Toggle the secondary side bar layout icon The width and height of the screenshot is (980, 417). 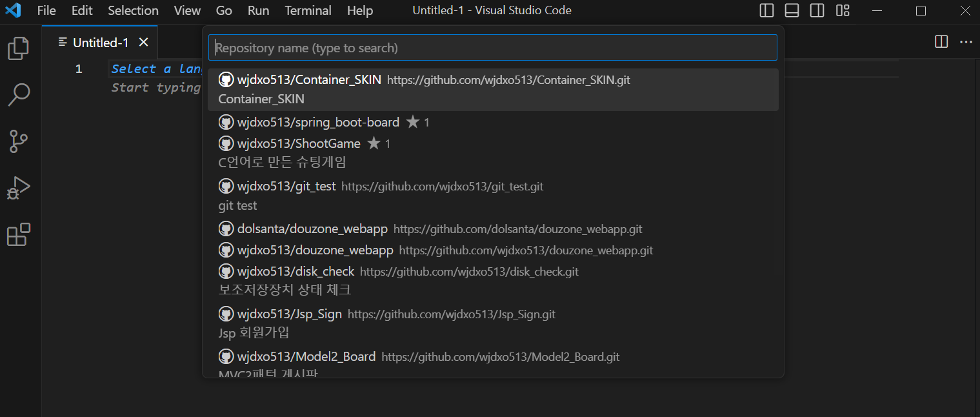click(817, 10)
